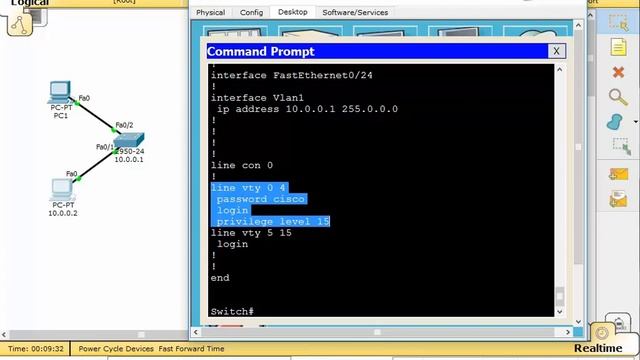This screenshot has height=360, width=640.
Task: Select the PC-PT 10.0.0.2 computer icon
Action: click(x=62, y=189)
